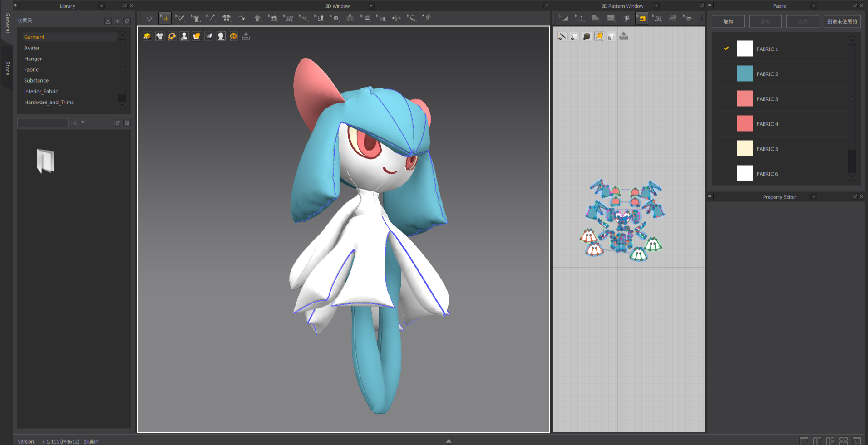Screen dimensions: 868x445
Task: Select the Select/Move tool in 3D toolbar
Action: pos(165,18)
